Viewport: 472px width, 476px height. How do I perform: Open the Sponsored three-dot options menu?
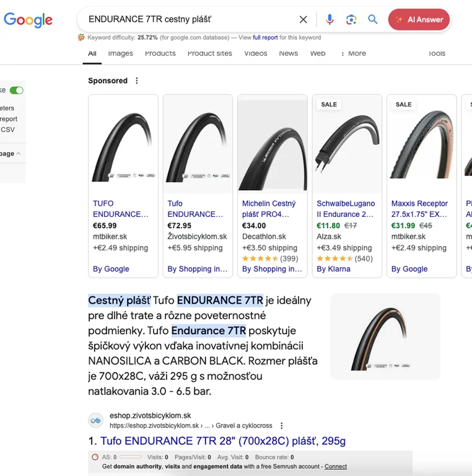pyautogui.click(x=137, y=81)
